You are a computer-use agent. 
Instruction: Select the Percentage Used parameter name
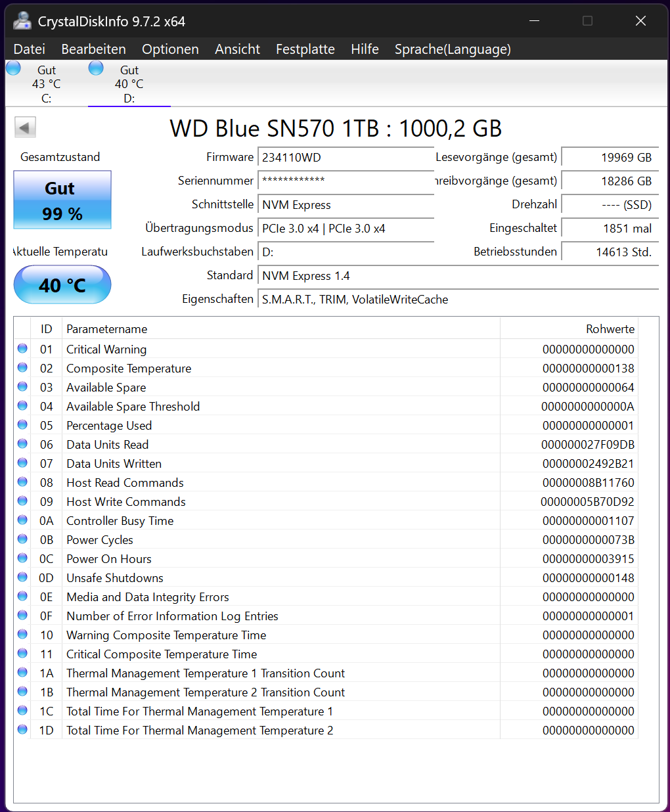click(x=109, y=426)
